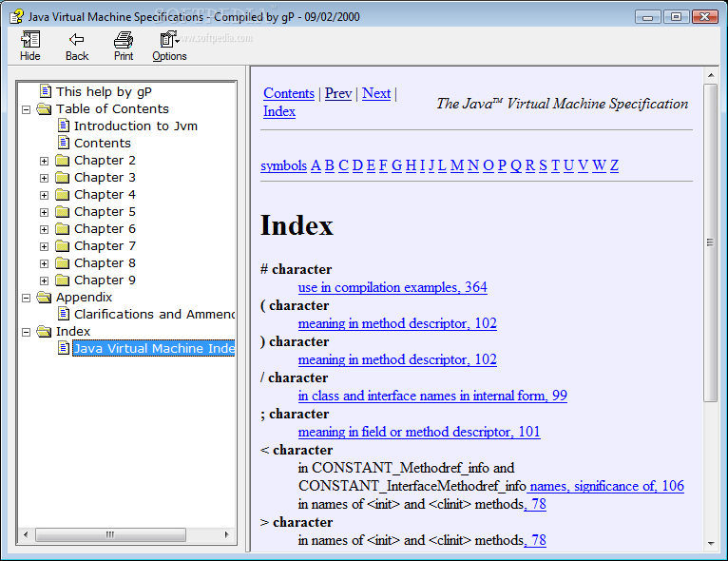Open 'use in compilation examples, 364' link
Screen dimensions: 728x561
tap(393, 287)
